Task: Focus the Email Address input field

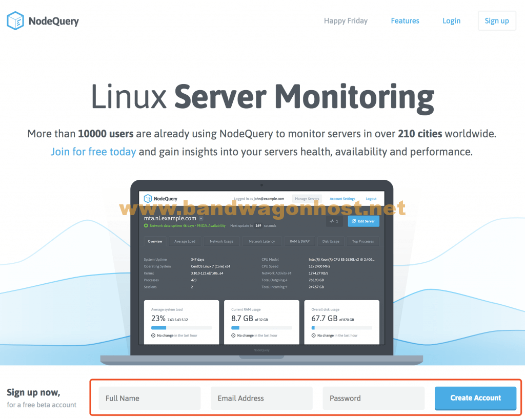Action: 261,398
